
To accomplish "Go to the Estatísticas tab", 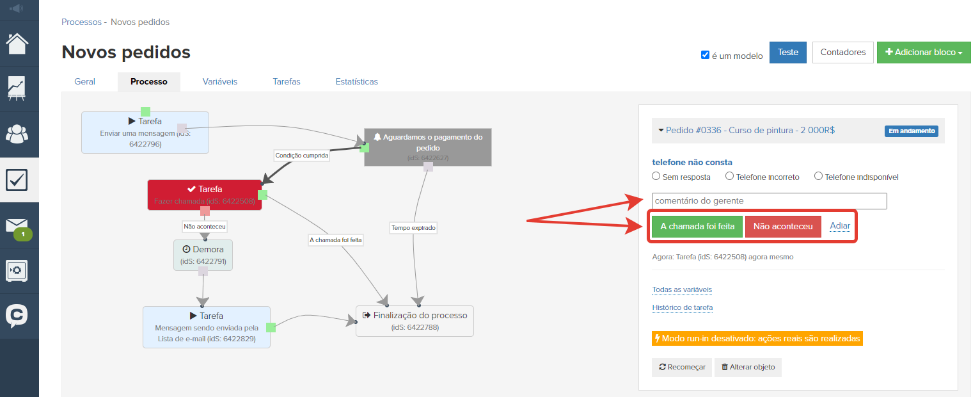I will pos(356,82).
